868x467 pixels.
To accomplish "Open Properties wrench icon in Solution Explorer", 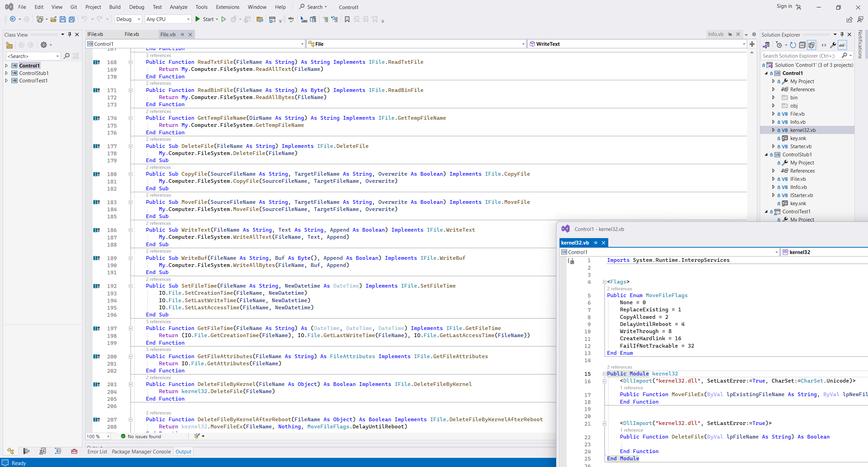I will tap(833, 45).
